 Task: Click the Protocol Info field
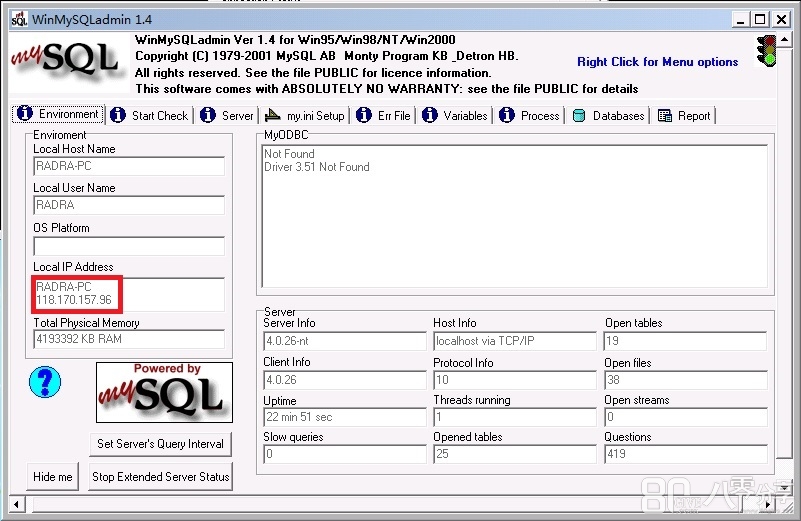515,380
